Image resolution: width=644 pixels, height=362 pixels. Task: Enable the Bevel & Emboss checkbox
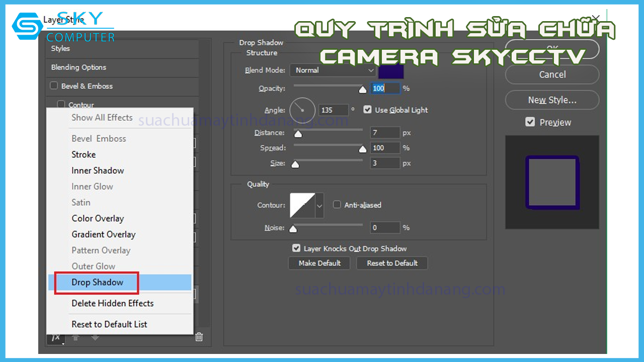click(x=54, y=86)
